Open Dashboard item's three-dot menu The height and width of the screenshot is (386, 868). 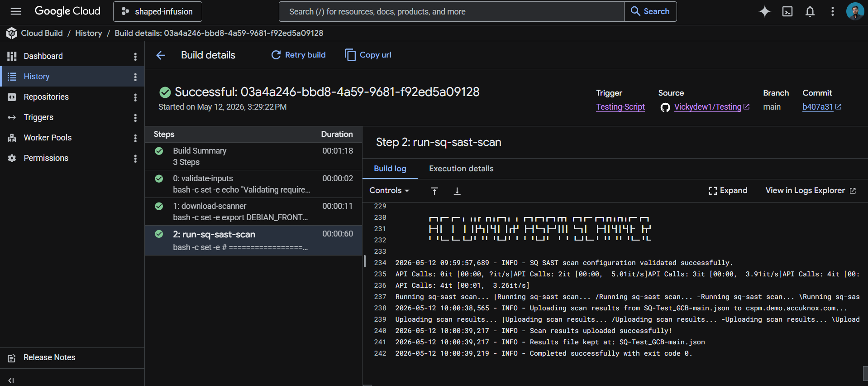[x=135, y=56]
